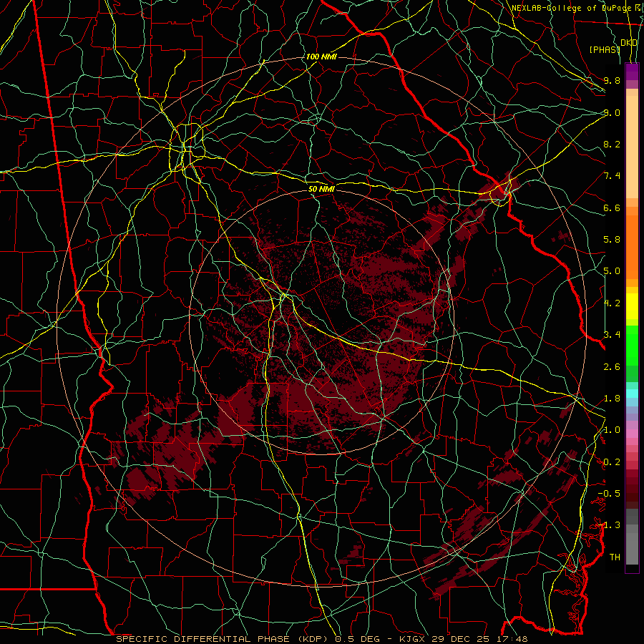Click the "TH" threshold legend label
Screen dimensions: 644x644
615,557
